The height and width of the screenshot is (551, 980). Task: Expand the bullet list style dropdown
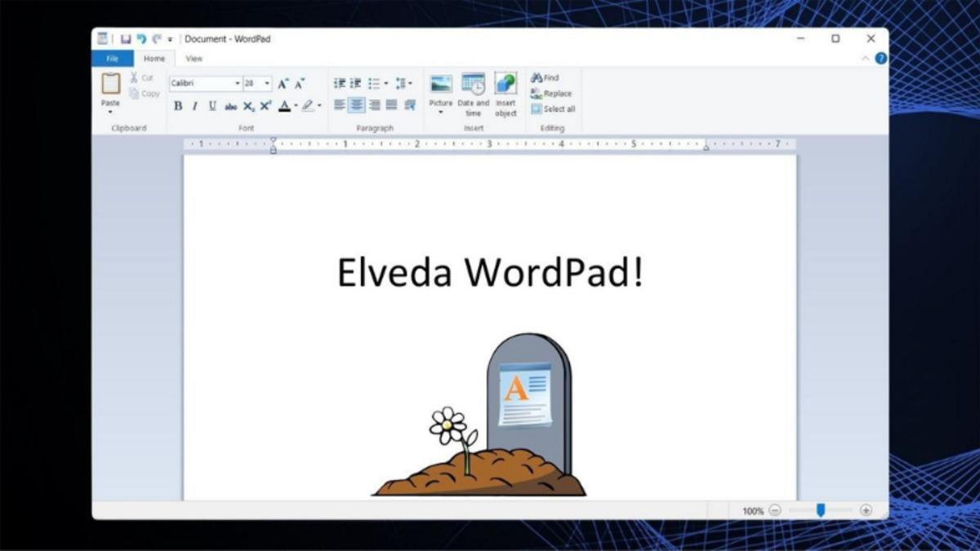(x=386, y=82)
